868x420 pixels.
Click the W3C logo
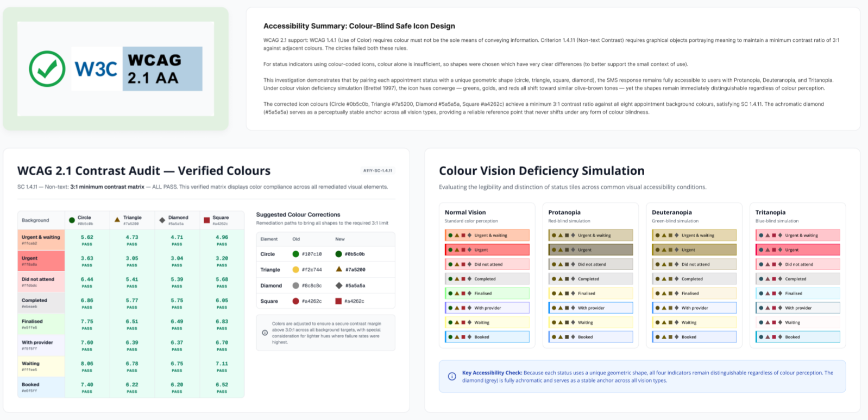click(96, 69)
